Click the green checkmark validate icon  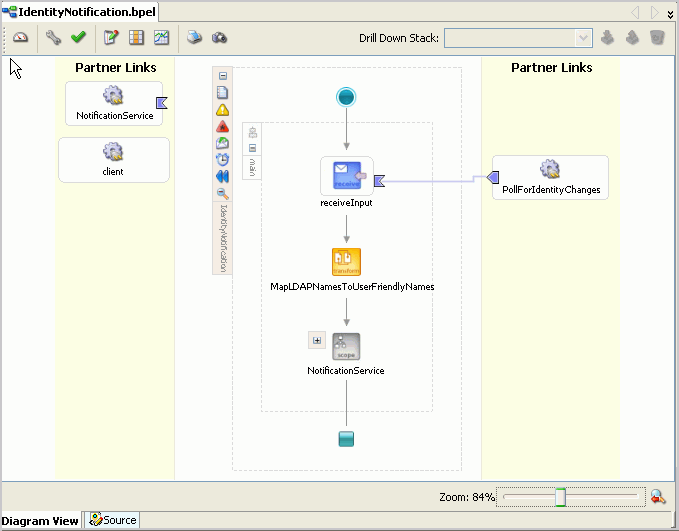(x=78, y=38)
